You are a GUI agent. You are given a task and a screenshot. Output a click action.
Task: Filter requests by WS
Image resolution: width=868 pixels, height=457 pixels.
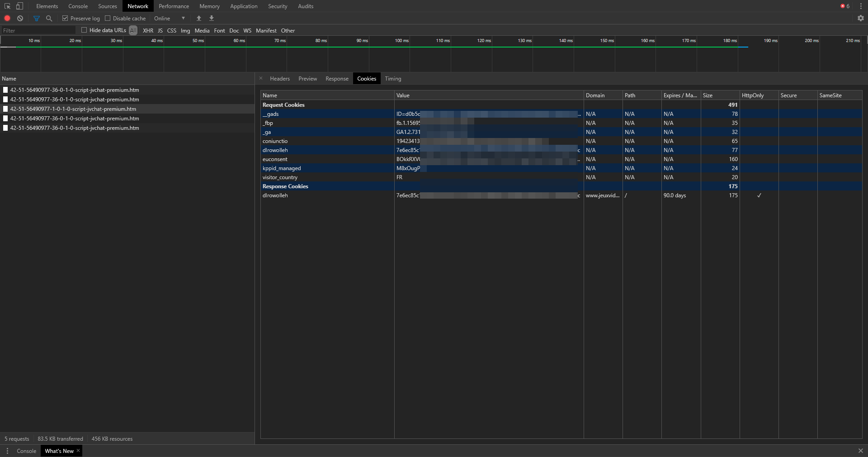click(247, 31)
